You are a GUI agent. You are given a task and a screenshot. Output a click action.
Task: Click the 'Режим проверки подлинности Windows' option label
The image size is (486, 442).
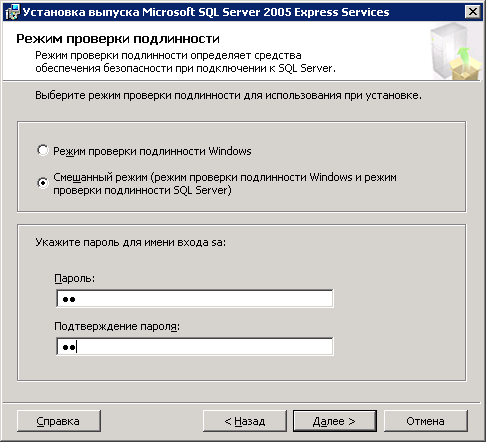tap(152, 151)
